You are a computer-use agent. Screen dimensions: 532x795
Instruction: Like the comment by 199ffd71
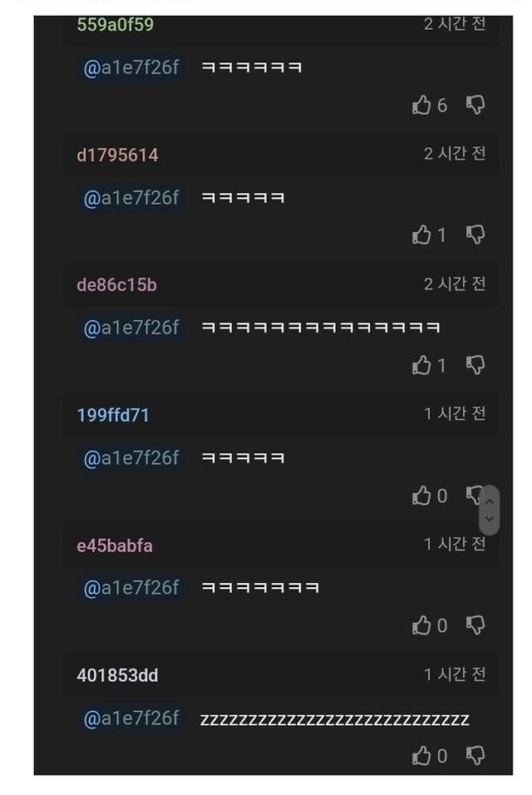pos(421,496)
